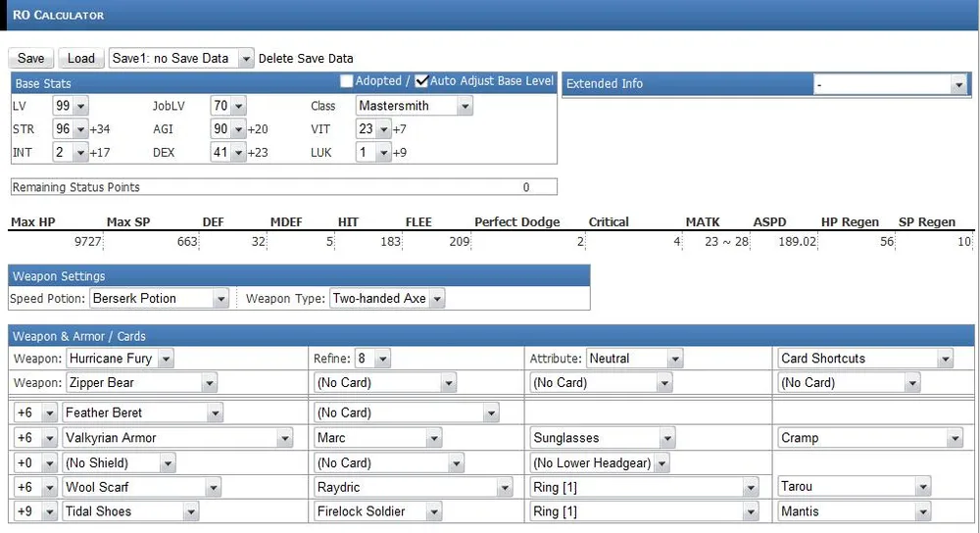
Task: Enable the Adopted checkbox
Action: point(347,81)
